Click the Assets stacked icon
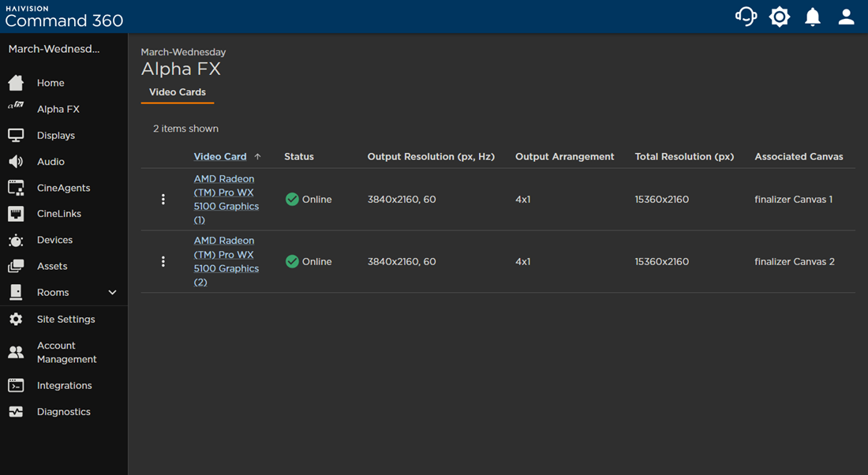 coord(16,266)
